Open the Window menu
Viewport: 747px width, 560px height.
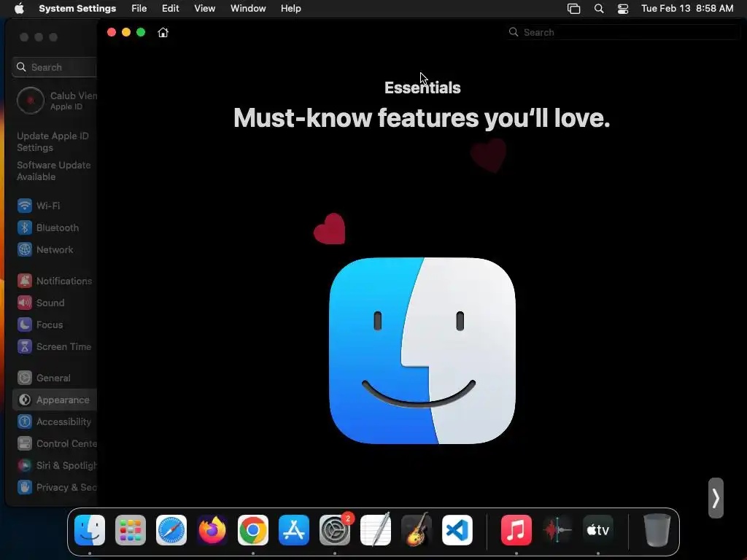pos(248,8)
